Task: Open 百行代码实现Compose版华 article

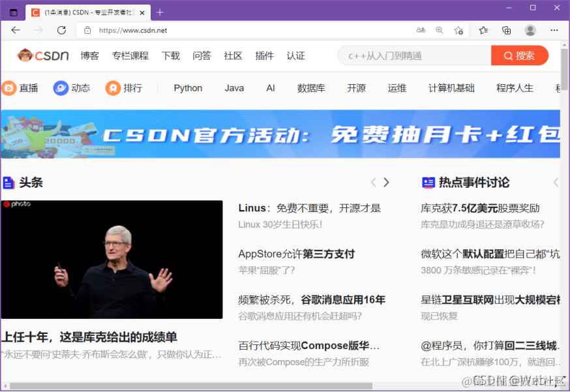Action: [309, 346]
